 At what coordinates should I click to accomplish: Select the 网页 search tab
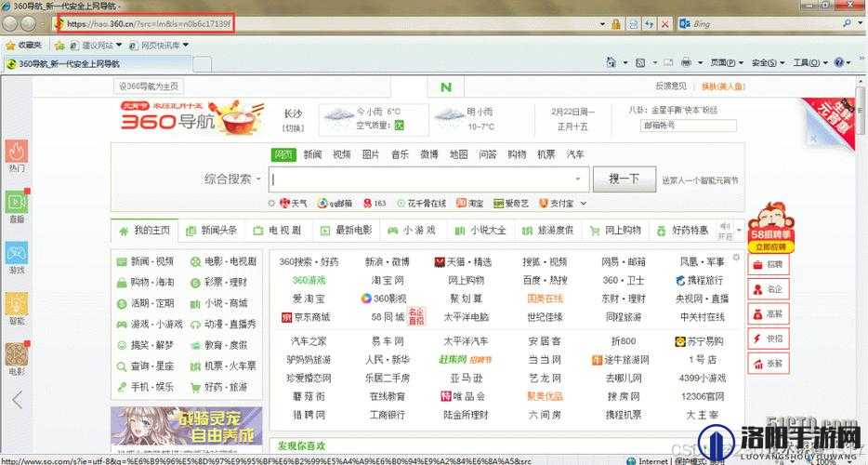pos(283,154)
